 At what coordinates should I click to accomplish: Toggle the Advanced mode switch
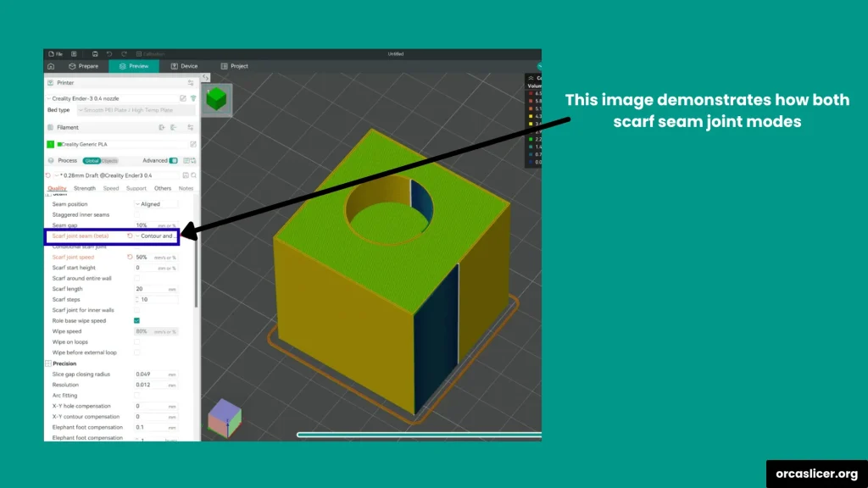tap(174, 160)
